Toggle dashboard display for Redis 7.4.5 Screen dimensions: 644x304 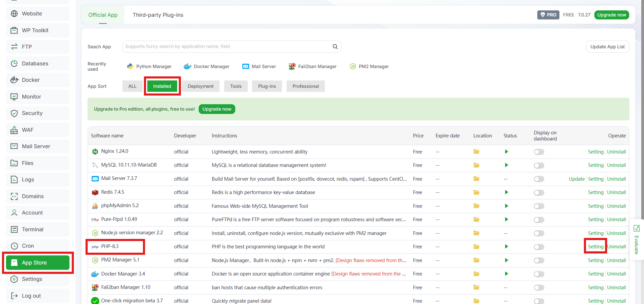click(x=539, y=193)
